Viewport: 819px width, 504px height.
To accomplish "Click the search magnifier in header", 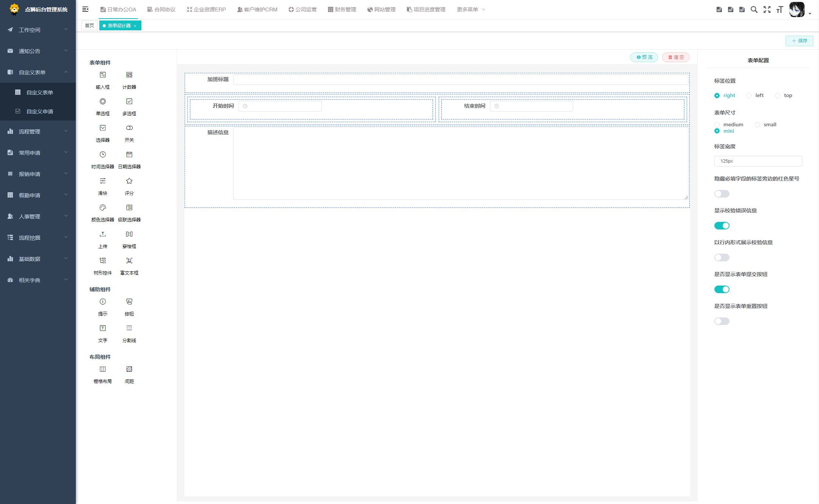I will 754,10.
